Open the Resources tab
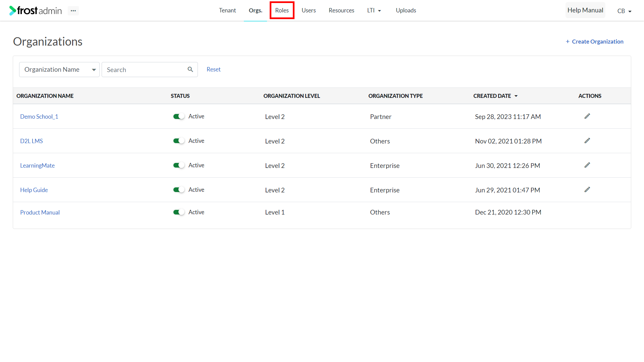Viewport: 644px width, 362px height. (x=341, y=10)
